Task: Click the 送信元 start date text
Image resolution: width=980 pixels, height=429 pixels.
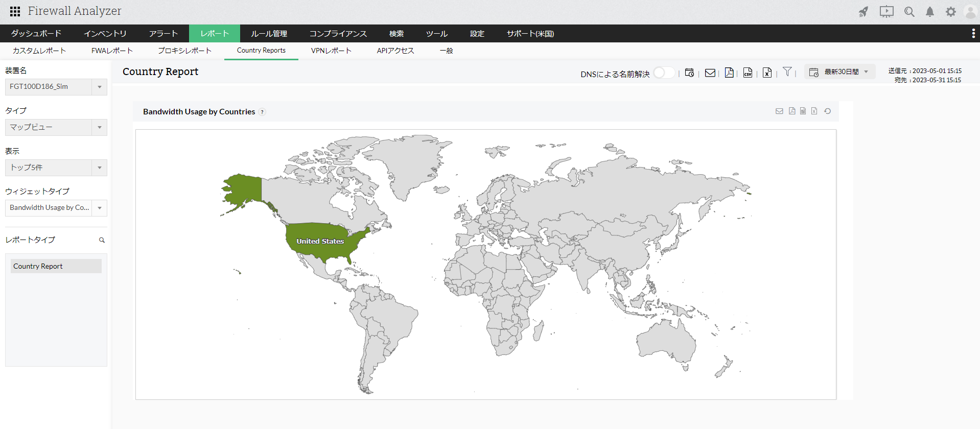Action: [925, 71]
